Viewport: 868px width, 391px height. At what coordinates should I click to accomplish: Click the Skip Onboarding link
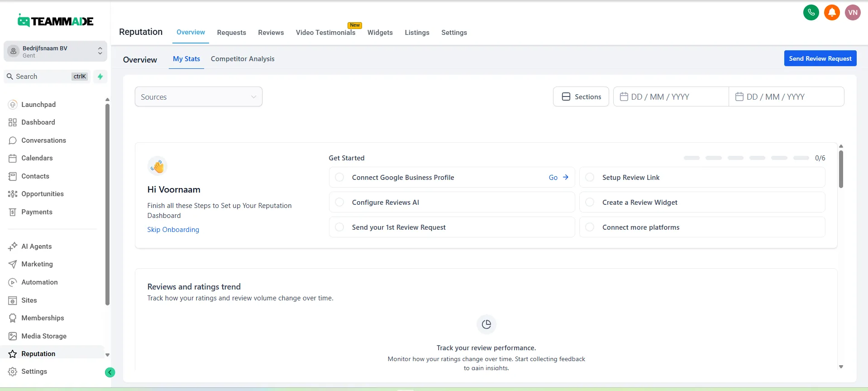pos(173,230)
